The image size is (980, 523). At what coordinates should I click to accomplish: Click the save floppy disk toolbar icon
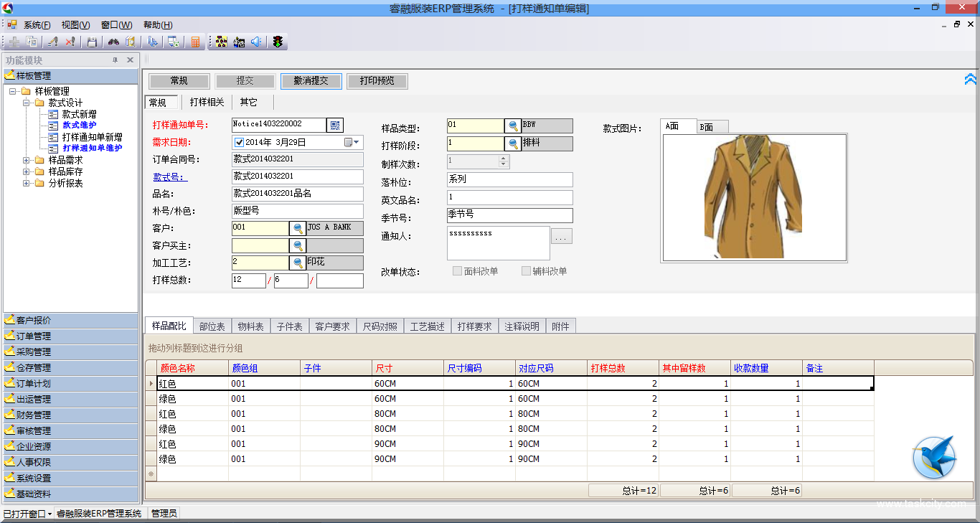click(x=92, y=42)
